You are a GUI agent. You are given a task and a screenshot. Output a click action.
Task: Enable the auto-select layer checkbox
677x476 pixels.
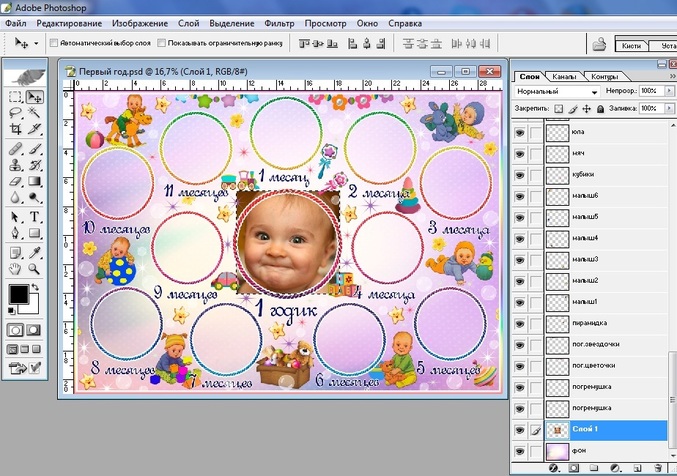[53, 44]
